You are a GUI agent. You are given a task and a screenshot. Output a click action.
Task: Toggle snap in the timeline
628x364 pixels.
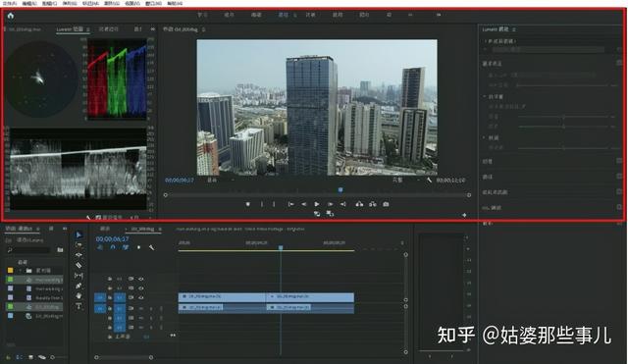(x=113, y=247)
